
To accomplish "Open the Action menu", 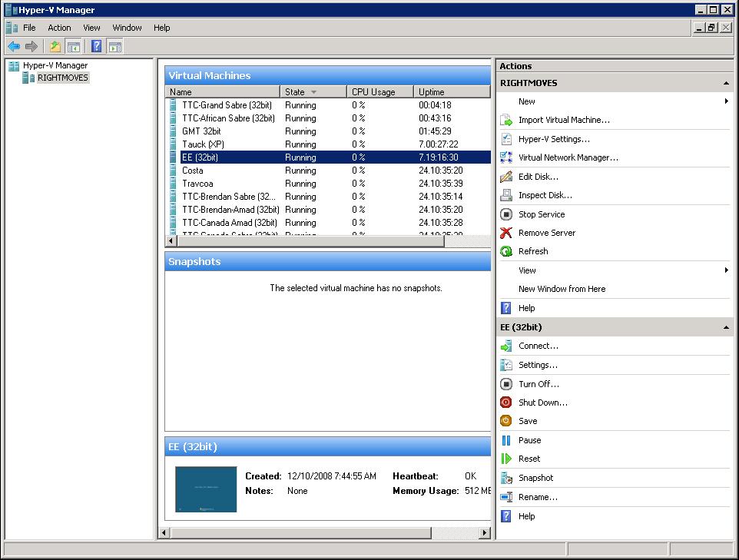I will tap(59, 28).
